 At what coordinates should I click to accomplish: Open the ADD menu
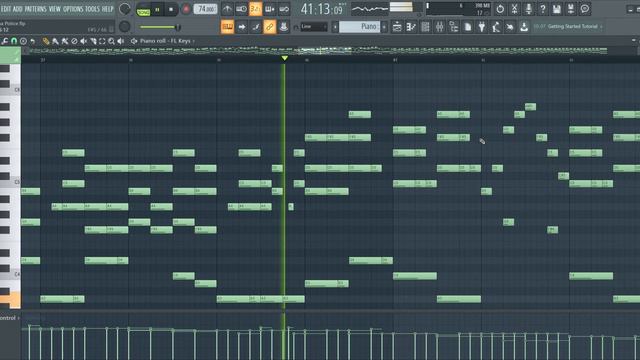pyautogui.click(x=18, y=9)
